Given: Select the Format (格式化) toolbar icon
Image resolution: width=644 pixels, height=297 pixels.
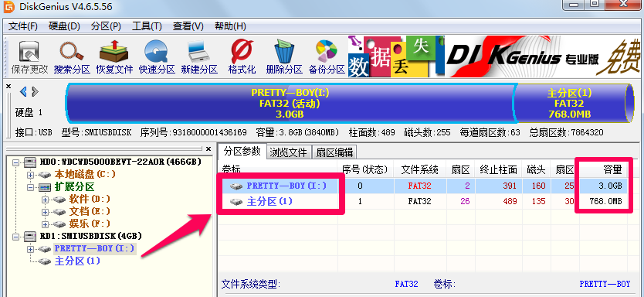Looking at the screenshot, I should click(242, 56).
